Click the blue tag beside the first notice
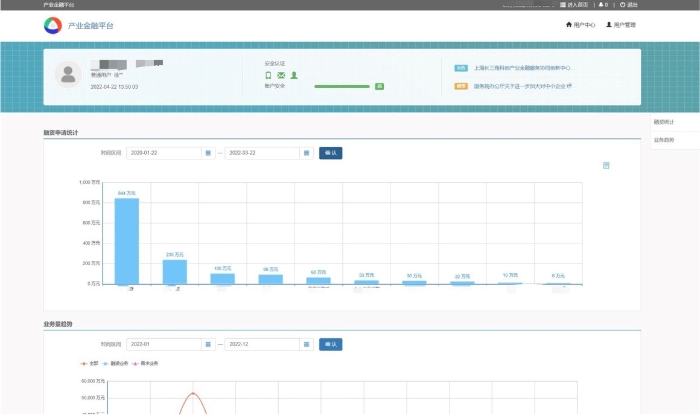 click(x=461, y=68)
